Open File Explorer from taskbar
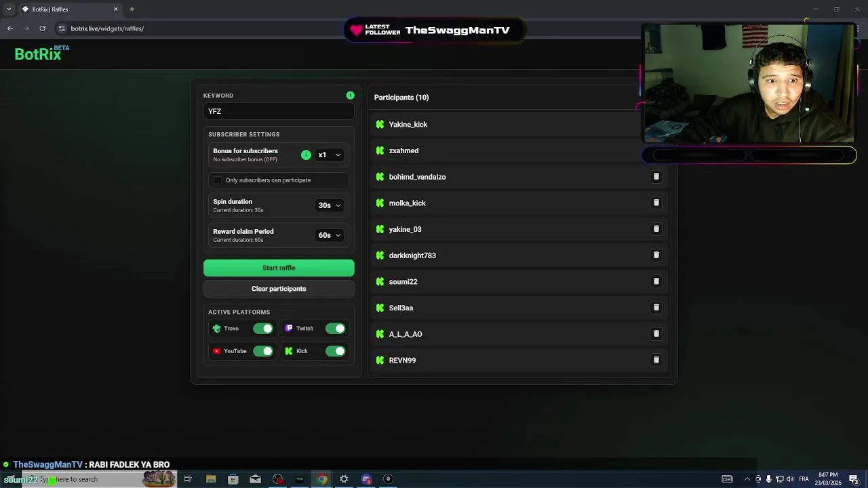This screenshot has height=488, width=868. click(x=211, y=479)
